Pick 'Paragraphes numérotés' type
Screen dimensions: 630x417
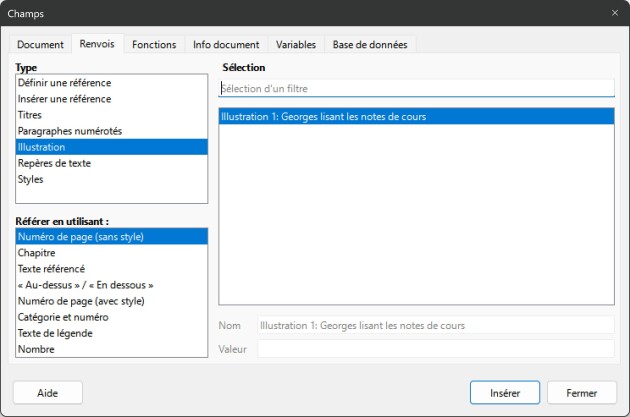point(69,131)
